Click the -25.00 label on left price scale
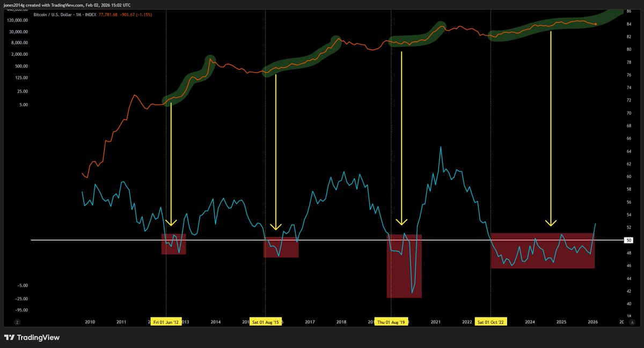Viewport: 644px width, 348px height. (x=22, y=298)
